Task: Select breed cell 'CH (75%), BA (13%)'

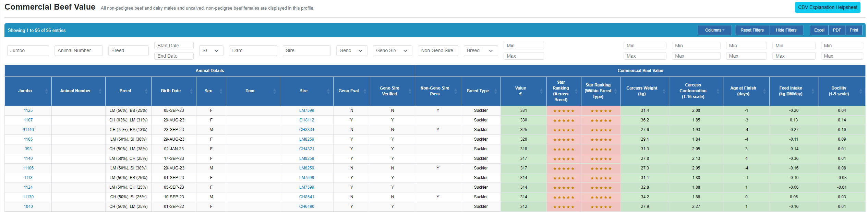Action: (129, 130)
